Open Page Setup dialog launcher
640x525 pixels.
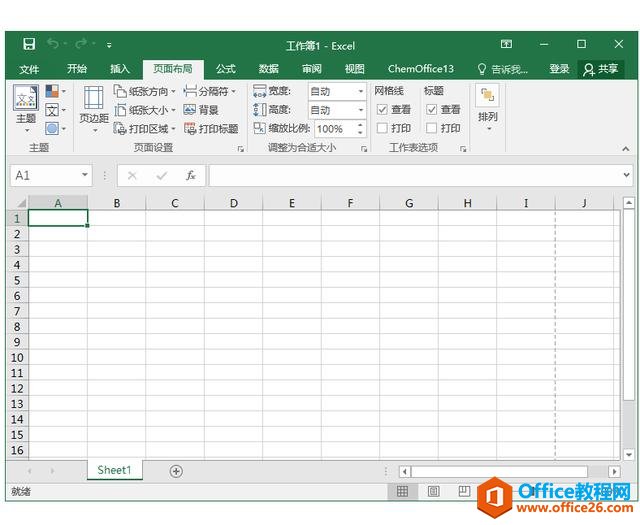[241, 149]
